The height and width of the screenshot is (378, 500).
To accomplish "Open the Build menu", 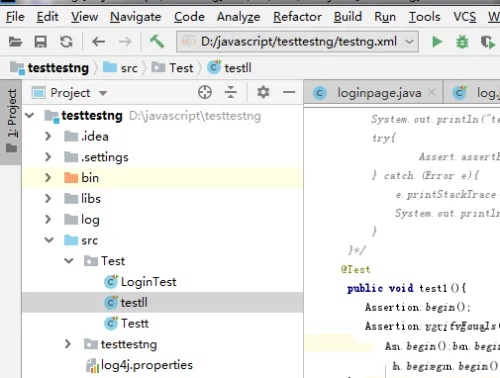I will point(348,17).
